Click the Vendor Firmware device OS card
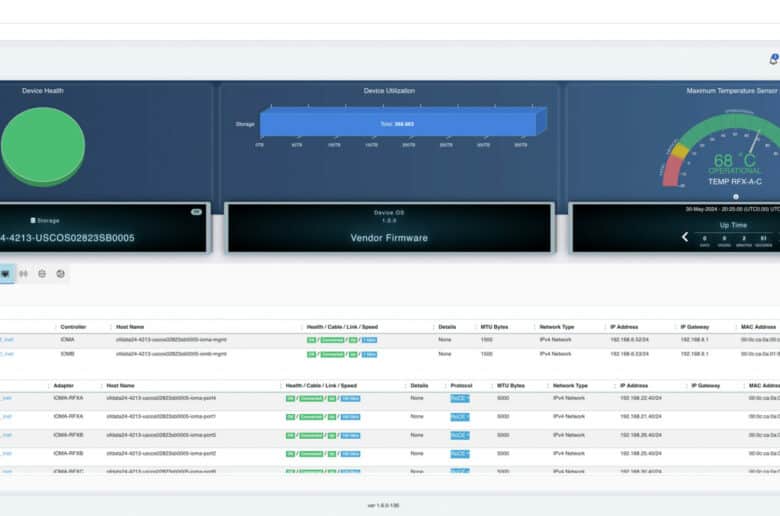Screen dimensions: 780x516 click(x=389, y=228)
